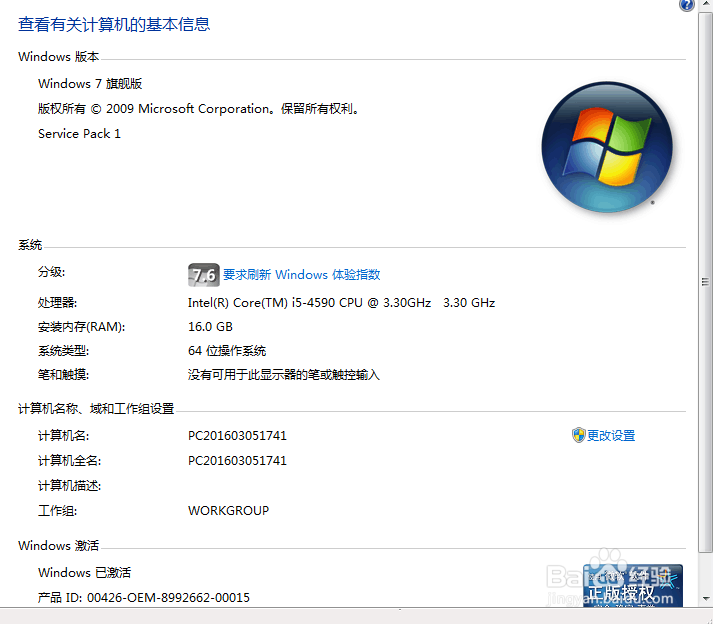Open the help question mark icon
Viewport: 713px width, 624px height.
[686, 4]
